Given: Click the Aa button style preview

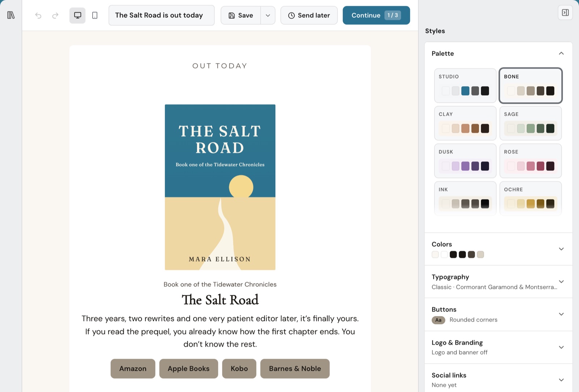Looking at the screenshot, I should (438, 320).
